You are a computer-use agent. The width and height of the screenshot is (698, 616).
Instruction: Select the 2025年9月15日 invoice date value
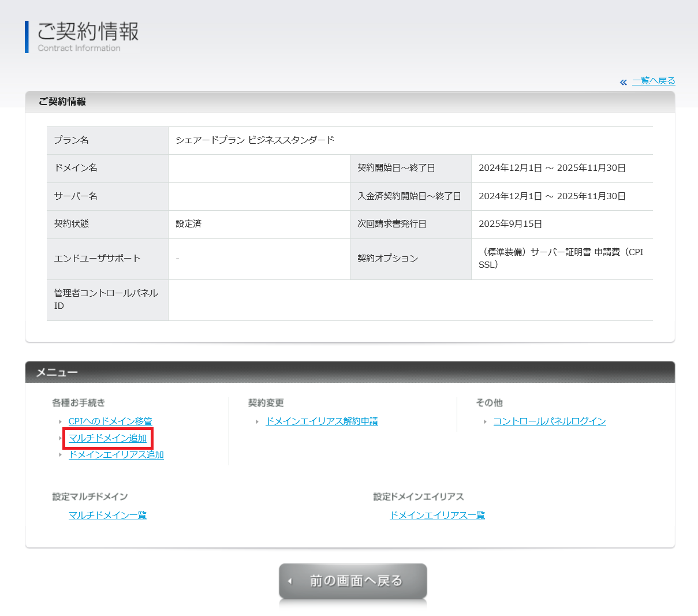point(510,224)
